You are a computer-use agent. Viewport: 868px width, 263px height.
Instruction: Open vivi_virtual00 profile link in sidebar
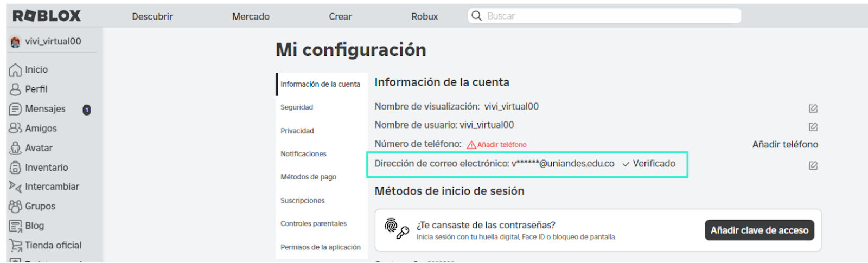pyautogui.click(x=53, y=41)
